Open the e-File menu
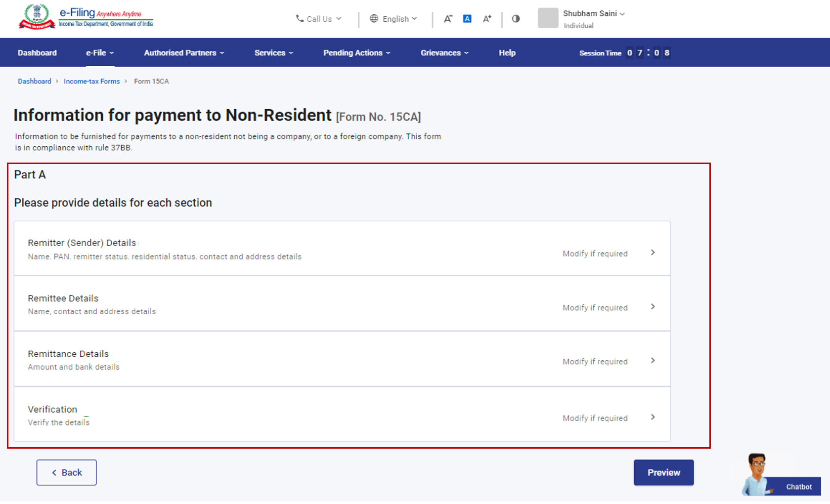830x504 pixels. pyautogui.click(x=100, y=53)
